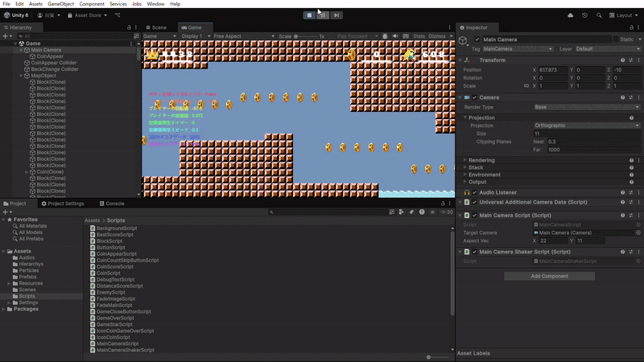Click the Add Component button

pyautogui.click(x=549, y=276)
